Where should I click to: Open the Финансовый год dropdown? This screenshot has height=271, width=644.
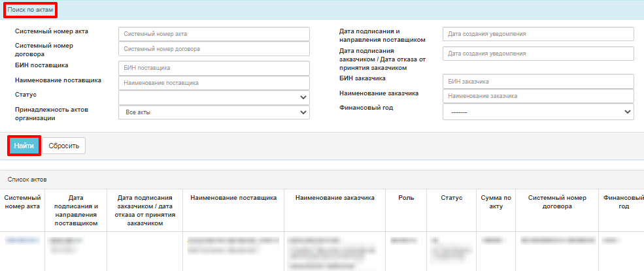point(538,112)
